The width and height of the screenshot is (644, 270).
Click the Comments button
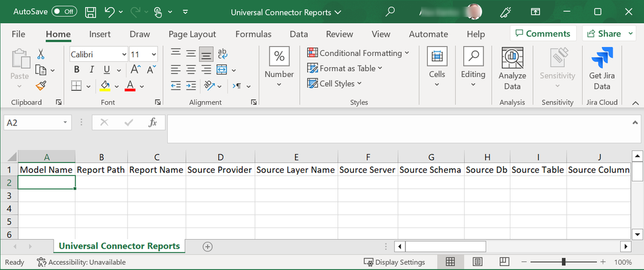(x=543, y=34)
